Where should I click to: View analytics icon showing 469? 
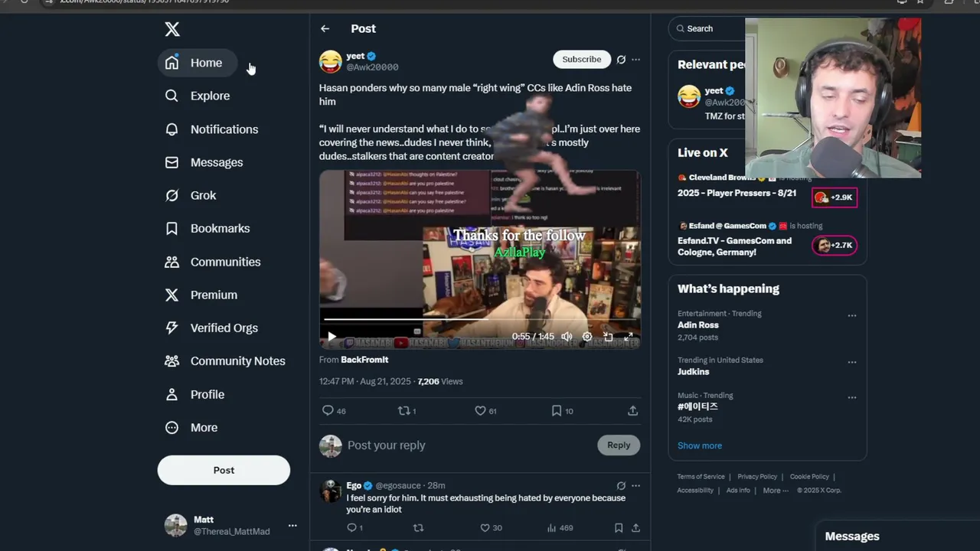pos(551,527)
